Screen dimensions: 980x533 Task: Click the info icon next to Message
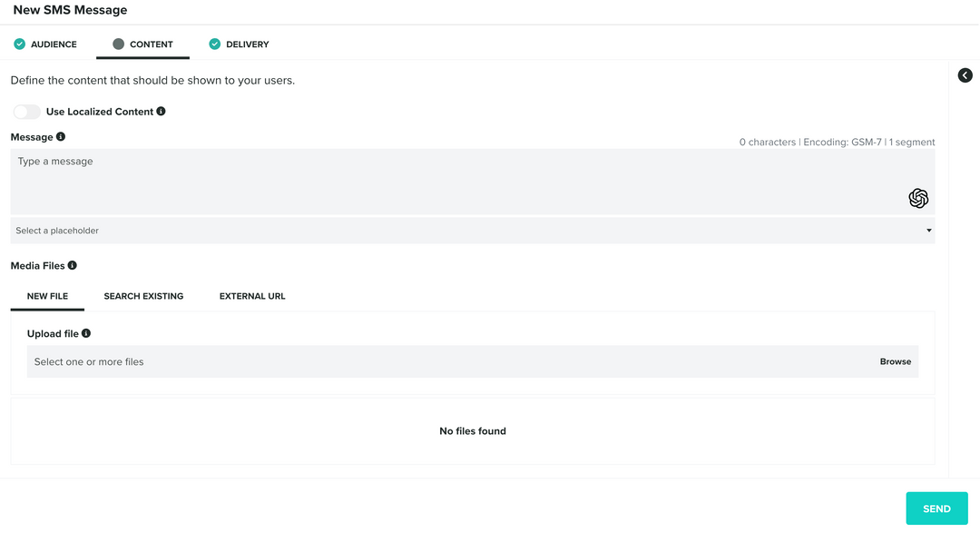click(x=60, y=135)
